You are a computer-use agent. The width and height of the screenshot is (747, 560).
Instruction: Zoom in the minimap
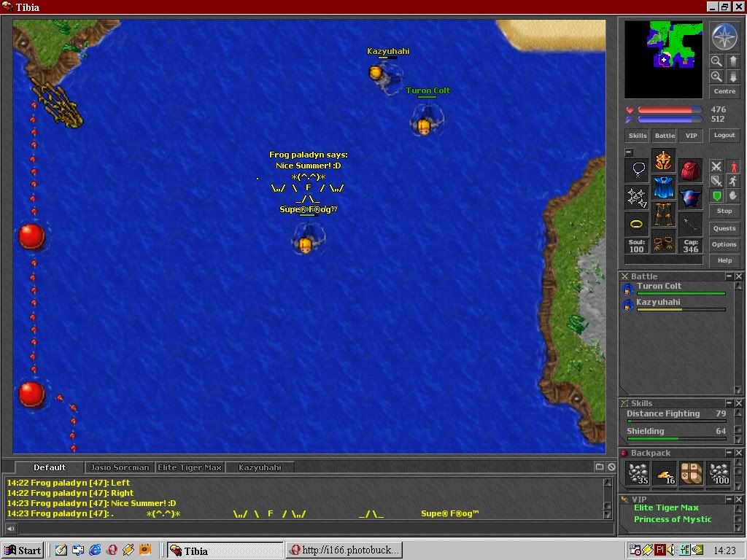[x=716, y=77]
